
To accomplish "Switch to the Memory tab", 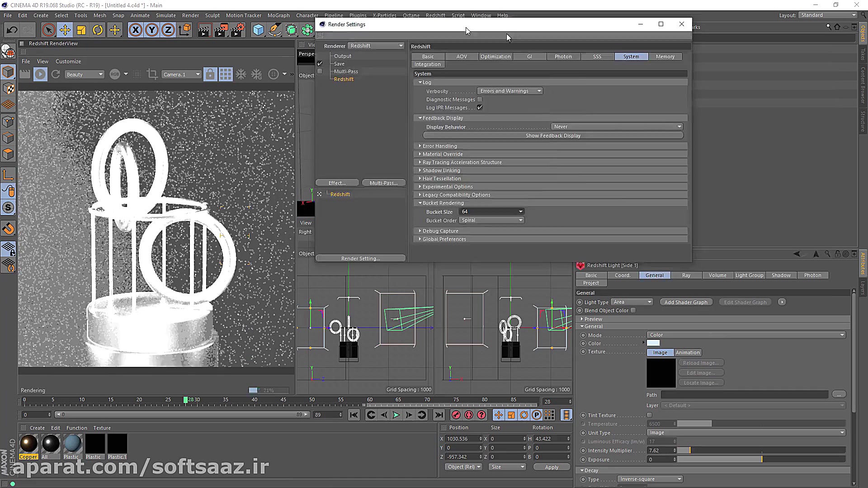I will click(x=665, y=56).
